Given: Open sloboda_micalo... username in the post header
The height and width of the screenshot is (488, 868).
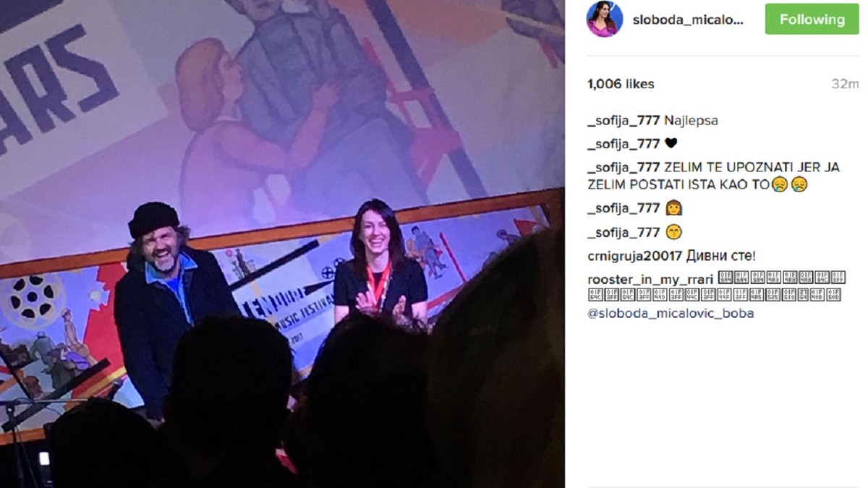Looking at the screenshot, I should click(x=688, y=20).
